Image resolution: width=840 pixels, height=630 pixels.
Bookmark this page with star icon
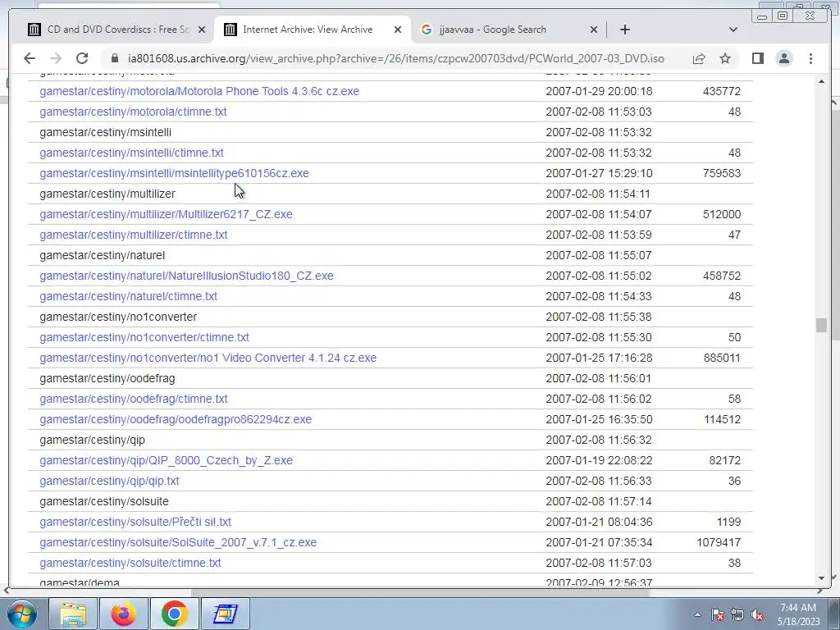click(725, 58)
